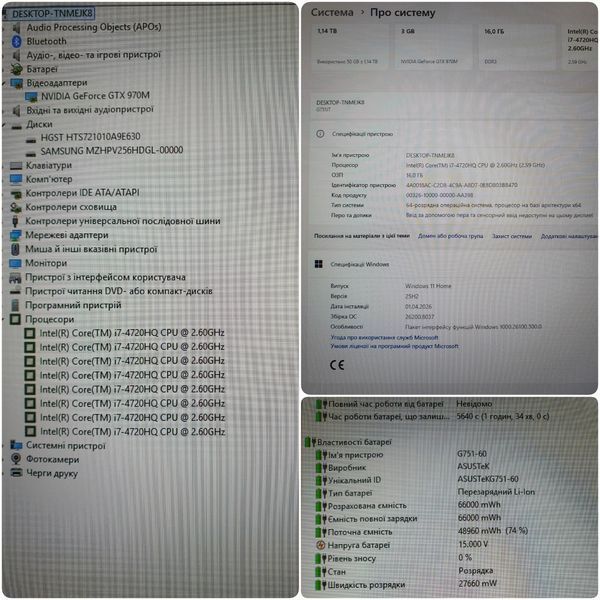Expand the Системні пристрої tree node
The width and height of the screenshot is (600, 600).
pyautogui.click(x=5, y=445)
